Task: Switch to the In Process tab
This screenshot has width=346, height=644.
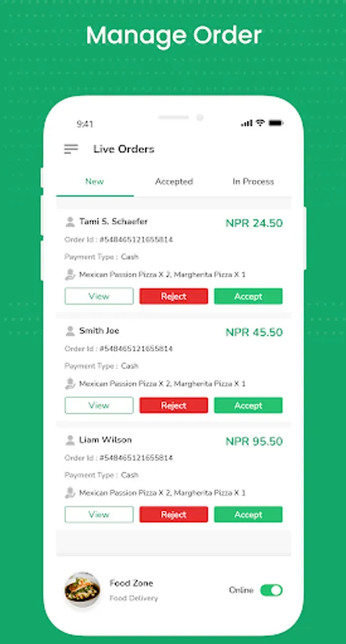Action: point(253,182)
